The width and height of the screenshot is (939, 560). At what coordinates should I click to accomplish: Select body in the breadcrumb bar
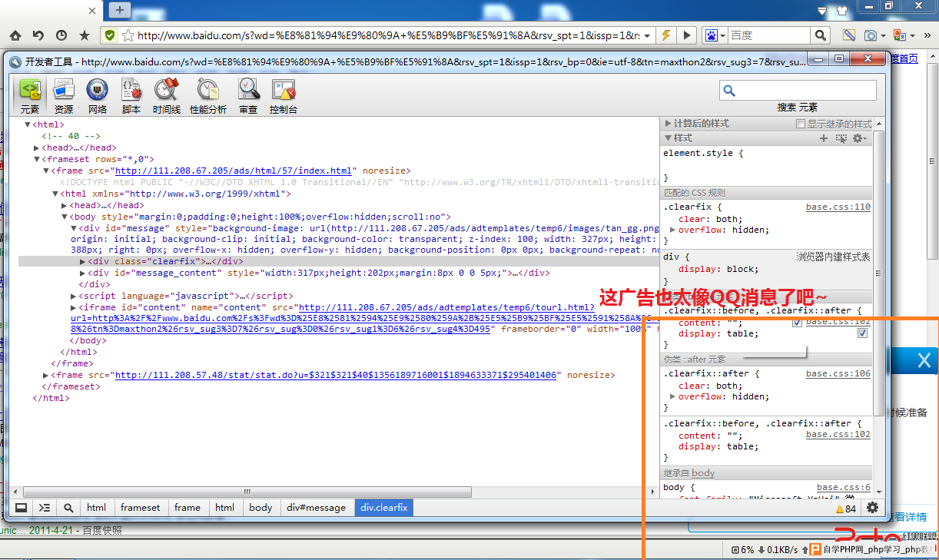click(x=260, y=508)
